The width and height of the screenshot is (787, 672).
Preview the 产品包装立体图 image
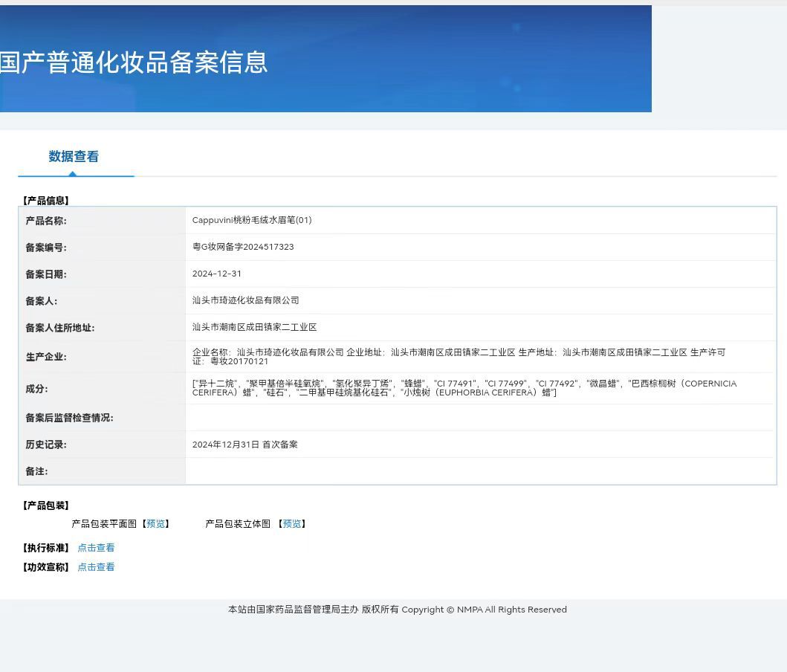(x=292, y=524)
